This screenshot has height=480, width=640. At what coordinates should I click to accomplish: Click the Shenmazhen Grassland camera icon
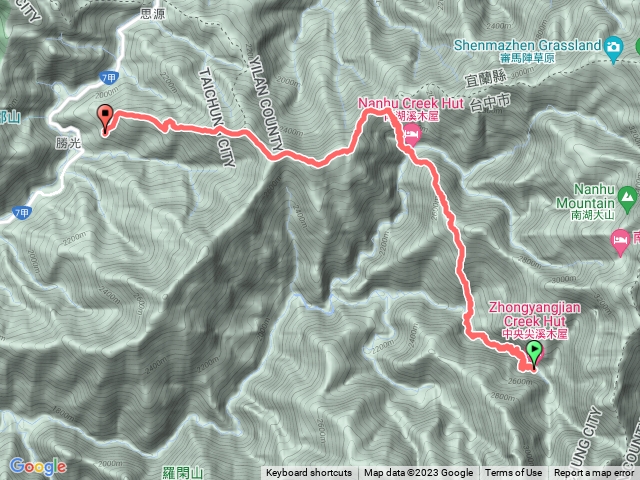613,49
